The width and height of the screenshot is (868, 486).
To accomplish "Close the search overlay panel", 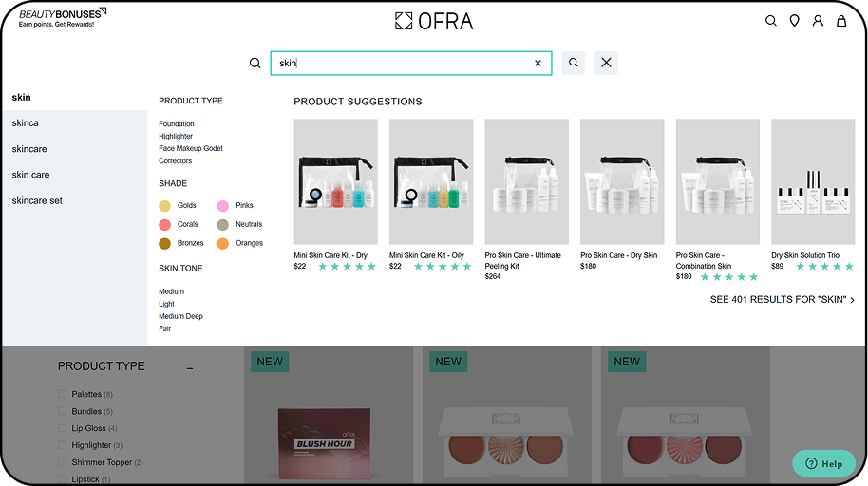I will point(606,64).
